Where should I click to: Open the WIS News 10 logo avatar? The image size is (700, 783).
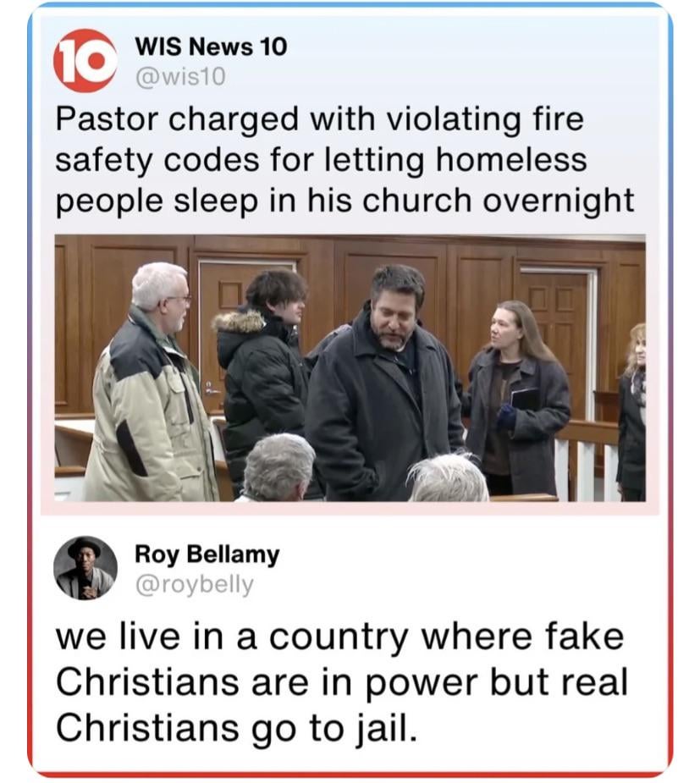tap(85, 61)
